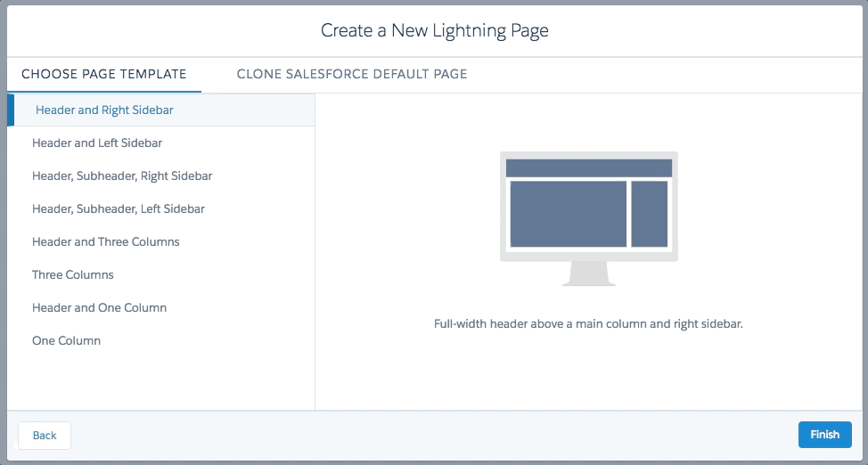Click the header bar in the layout preview
This screenshot has height=465, width=868.
(x=588, y=168)
